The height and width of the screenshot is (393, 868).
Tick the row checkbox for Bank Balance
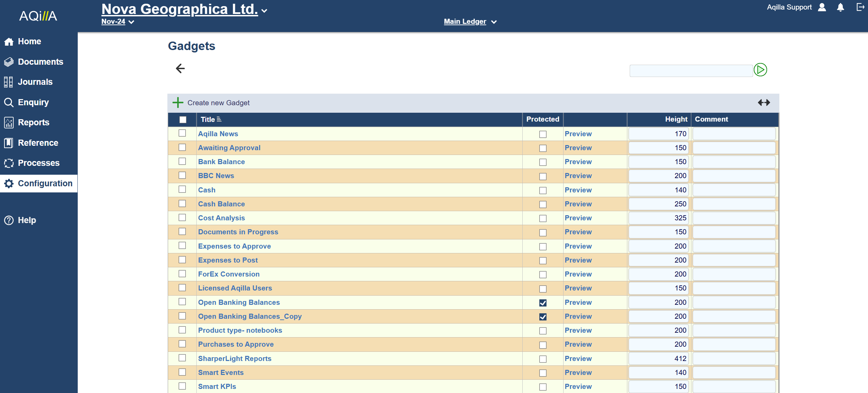182,161
